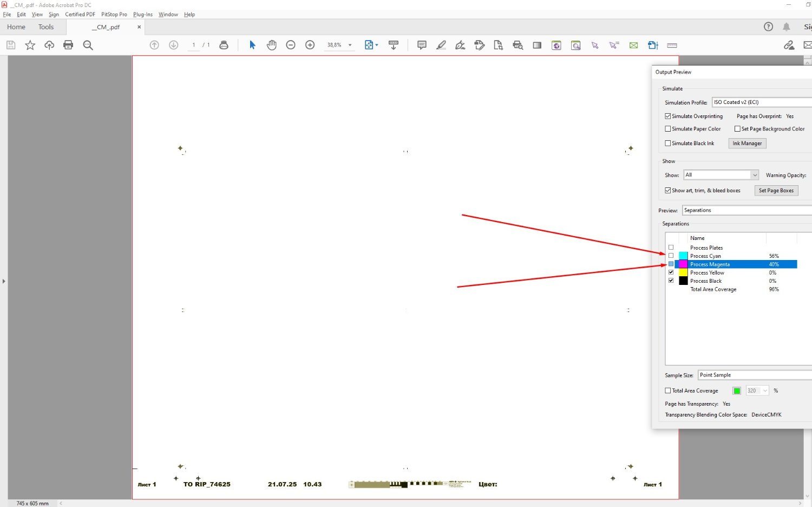This screenshot has height=507, width=812.
Task: Go to the next page arrow
Action: pyautogui.click(x=174, y=45)
